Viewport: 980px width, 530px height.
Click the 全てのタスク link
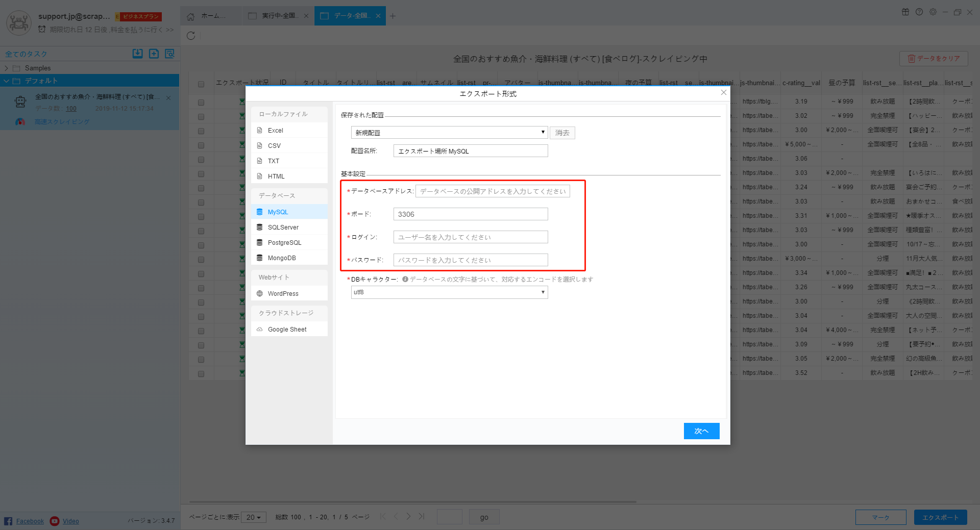coord(26,54)
